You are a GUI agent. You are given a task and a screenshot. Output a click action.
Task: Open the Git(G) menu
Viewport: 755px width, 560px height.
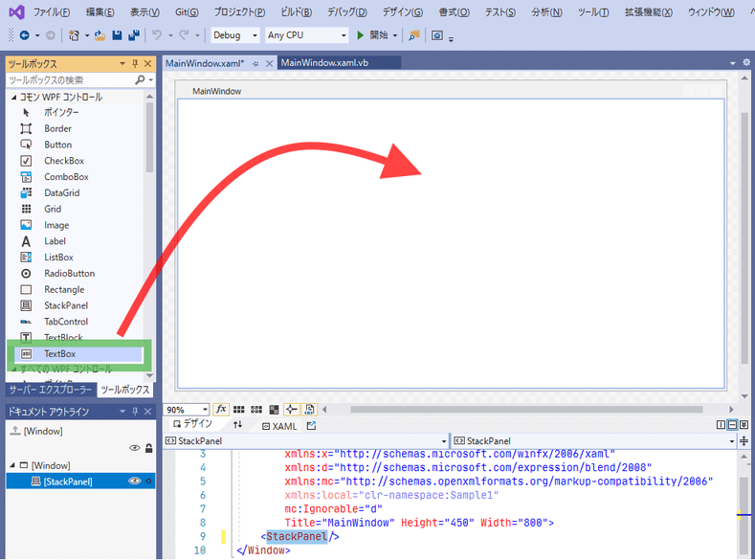(187, 12)
